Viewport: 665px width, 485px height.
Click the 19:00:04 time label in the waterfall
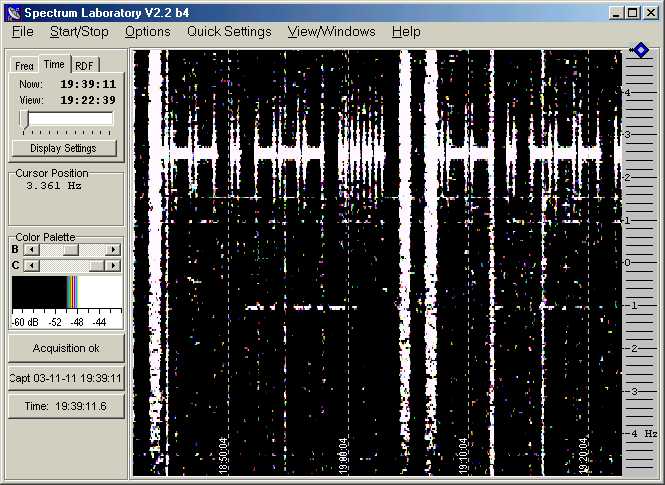[344, 456]
